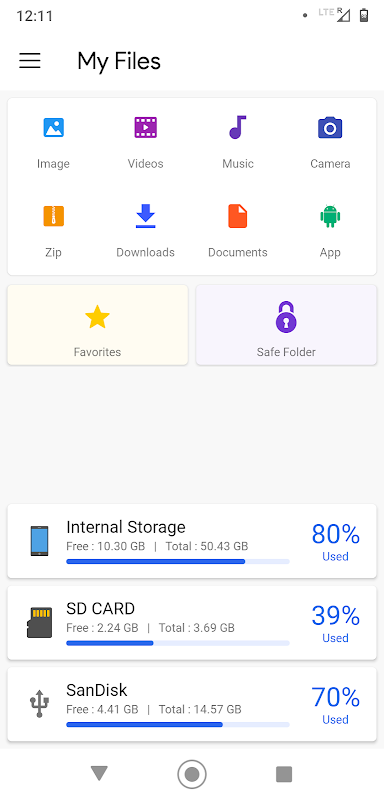View Zip archive files
384x800 pixels.
point(53,231)
